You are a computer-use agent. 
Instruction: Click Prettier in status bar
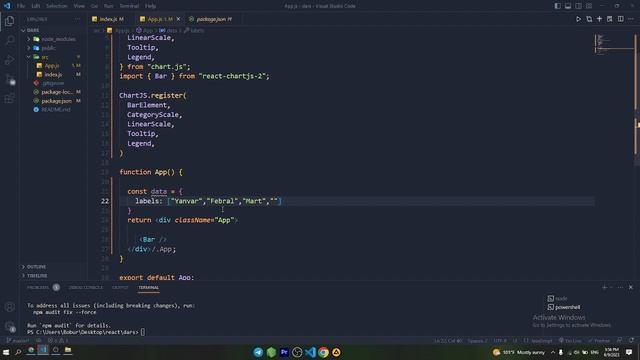pos(599,340)
